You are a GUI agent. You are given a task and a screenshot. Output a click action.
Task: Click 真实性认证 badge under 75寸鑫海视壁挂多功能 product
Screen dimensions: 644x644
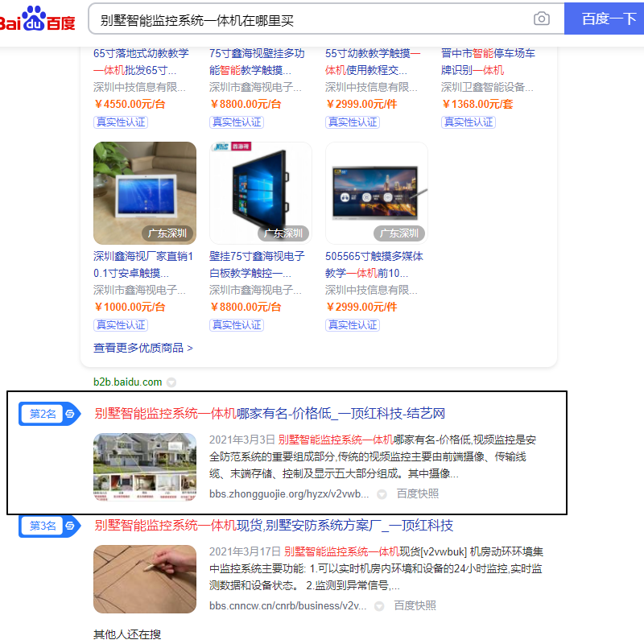pos(236,122)
